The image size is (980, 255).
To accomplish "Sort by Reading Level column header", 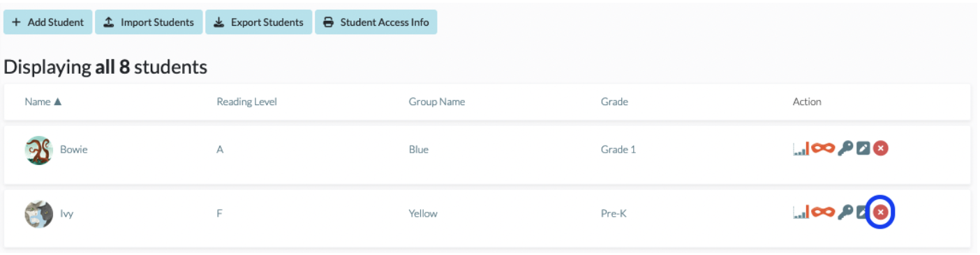I will (246, 102).
